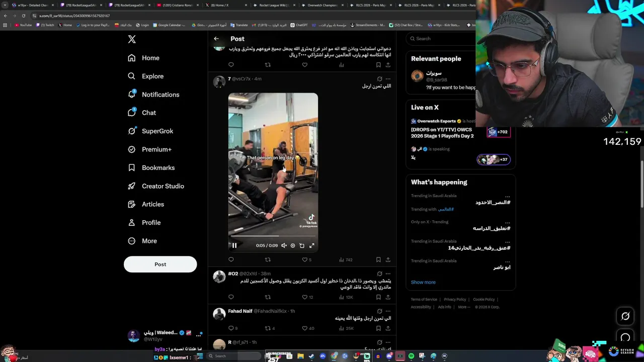Click the video progress bar
The height and width of the screenshot is (362, 644).
coord(273,235)
